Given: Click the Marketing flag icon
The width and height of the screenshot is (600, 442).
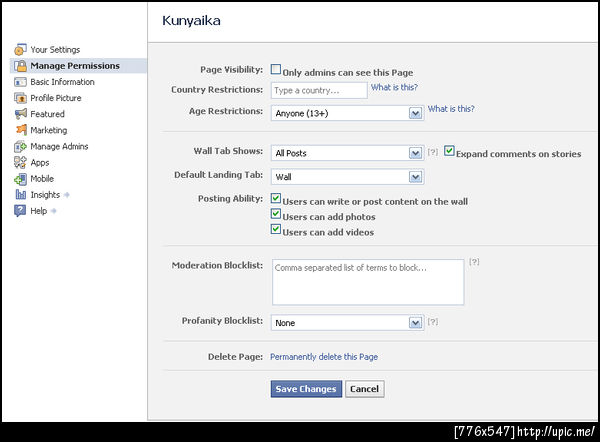Looking at the screenshot, I should 21,130.
